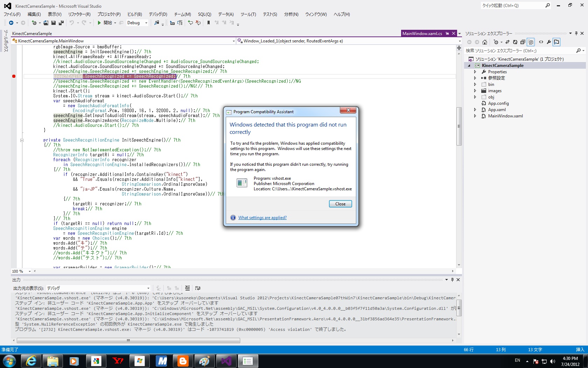This screenshot has height=368, width=588.
Task: Click the Home icon in Solution Explorer
Action: point(485,42)
